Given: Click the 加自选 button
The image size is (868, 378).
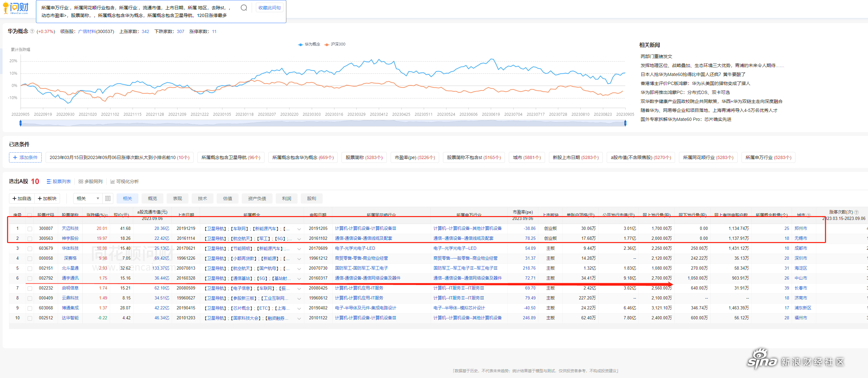Looking at the screenshot, I should click(22, 198).
